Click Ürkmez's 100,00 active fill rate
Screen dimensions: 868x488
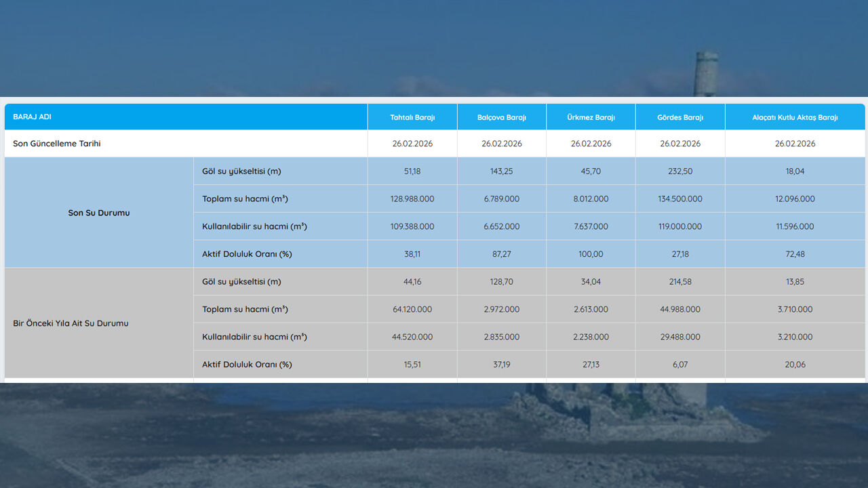coord(591,254)
